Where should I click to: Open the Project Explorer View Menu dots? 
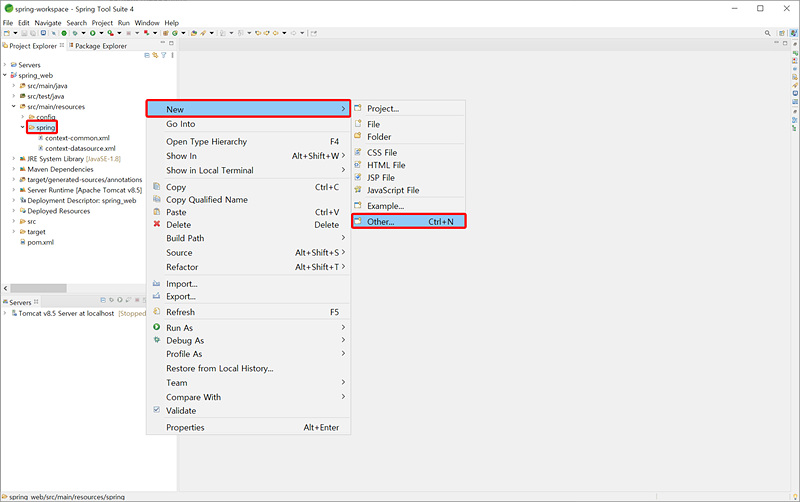(172, 55)
